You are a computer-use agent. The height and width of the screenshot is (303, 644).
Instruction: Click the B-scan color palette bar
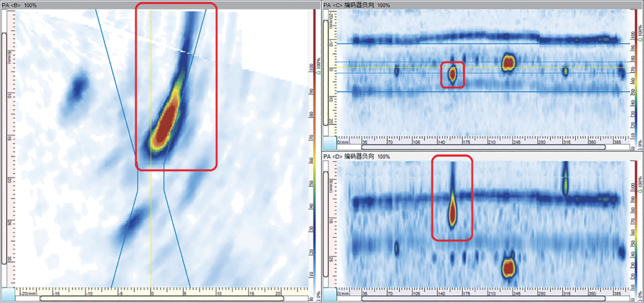(313, 150)
